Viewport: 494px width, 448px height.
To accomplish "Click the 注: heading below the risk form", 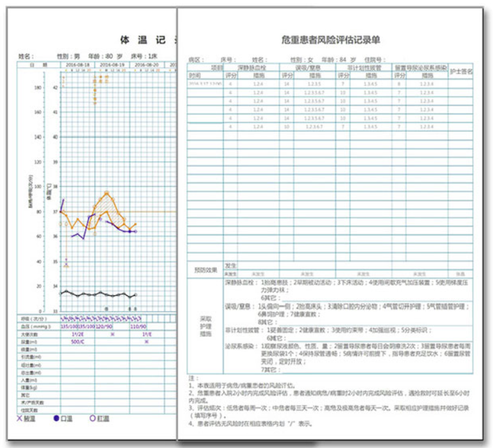I will click(194, 378).
